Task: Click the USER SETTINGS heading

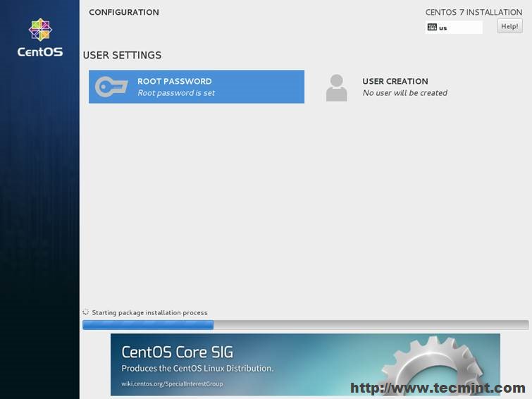Action: click(122, 55)
